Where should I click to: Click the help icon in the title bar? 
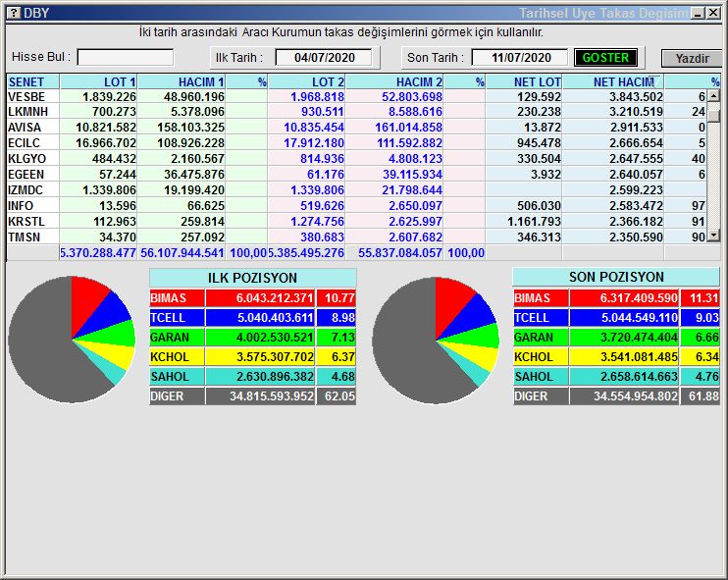(12, 13)
